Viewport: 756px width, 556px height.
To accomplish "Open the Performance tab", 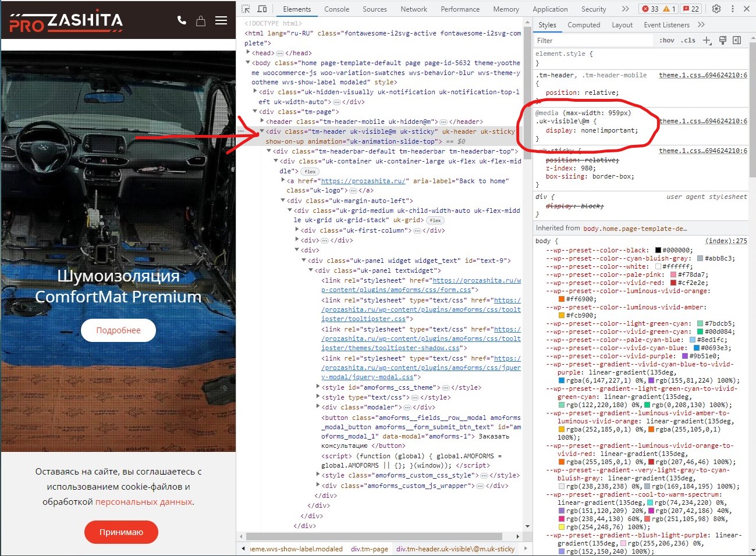I will pos(460,9).
